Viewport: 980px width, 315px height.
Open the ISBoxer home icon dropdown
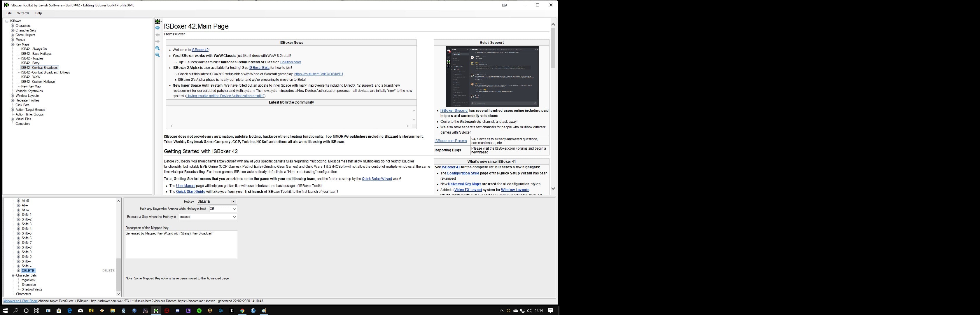point(158,21)
